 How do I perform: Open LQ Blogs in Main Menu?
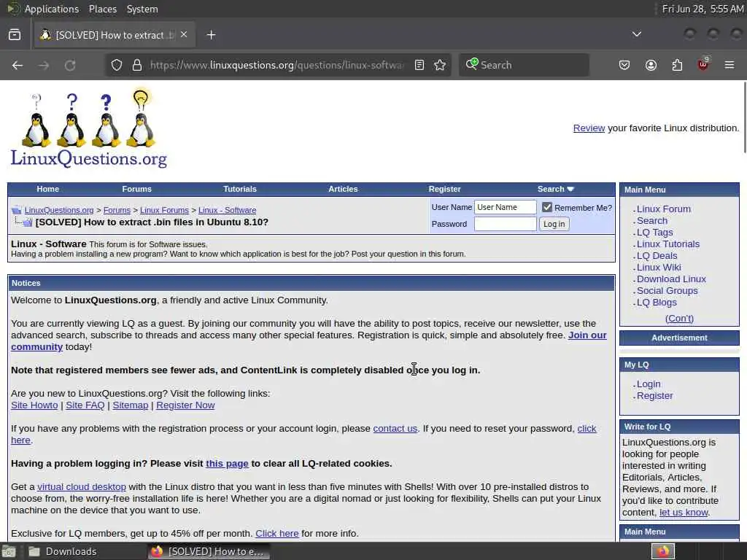(657, 303)
